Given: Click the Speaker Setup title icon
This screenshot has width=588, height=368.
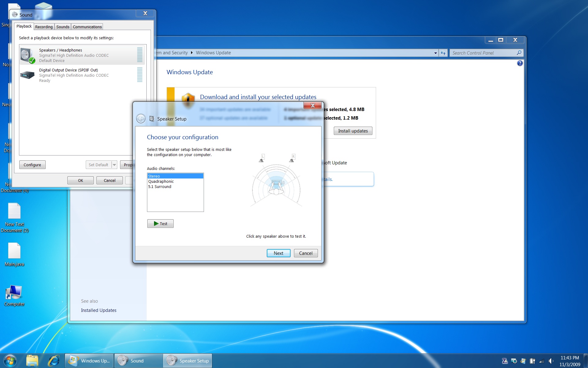Looking at the screenshot, I should [152, 119].
